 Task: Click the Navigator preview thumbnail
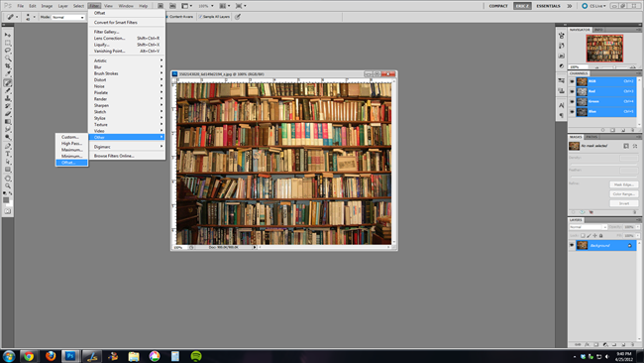pyautogui.click(x=604, y=48)
